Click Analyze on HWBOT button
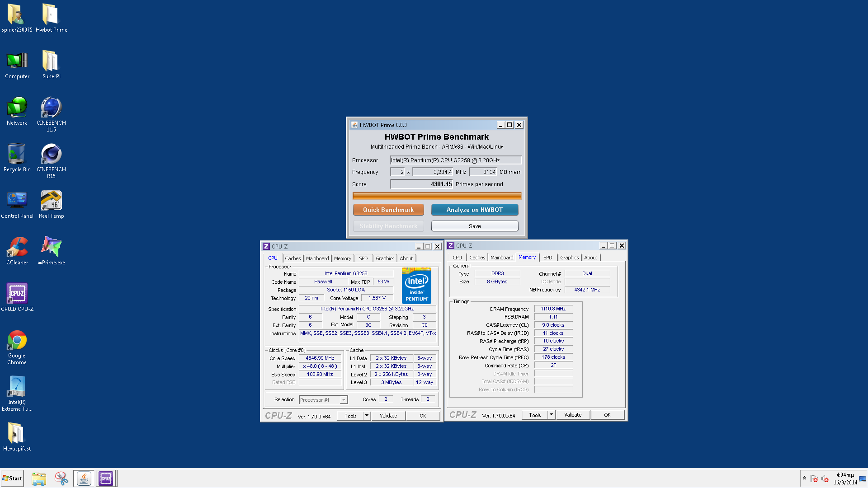This screenshot has width=868, height=488. tap(474, 210)
